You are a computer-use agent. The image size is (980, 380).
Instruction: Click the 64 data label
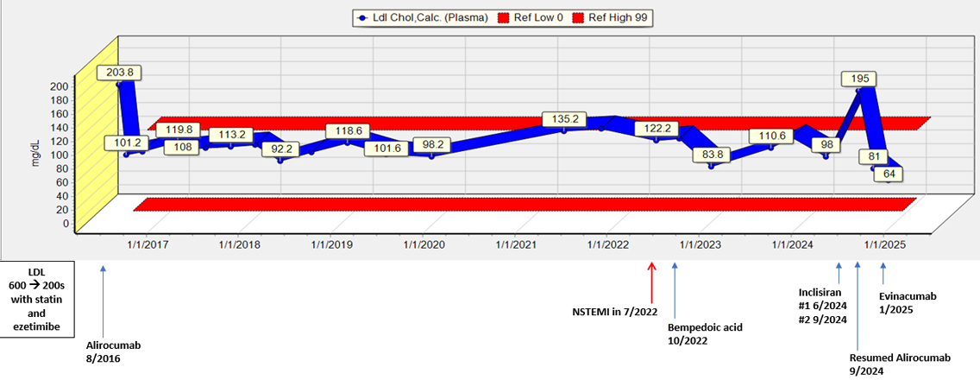click(x=888, y=174)
